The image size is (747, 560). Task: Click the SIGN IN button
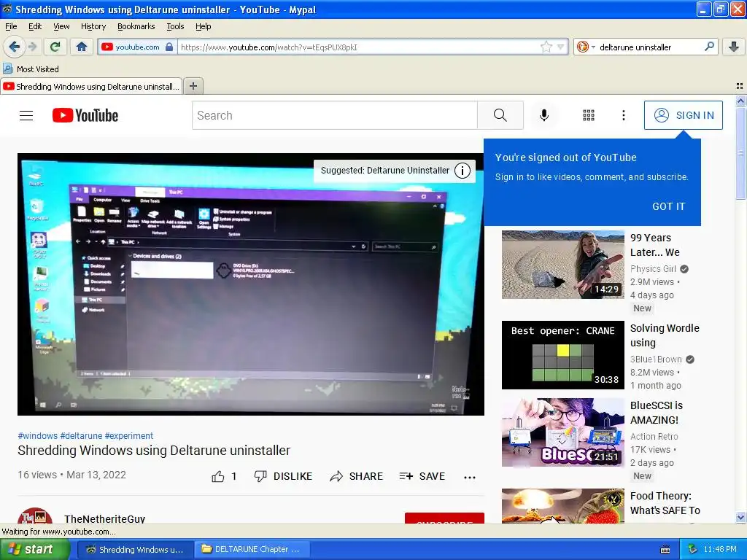coord(683,115)
